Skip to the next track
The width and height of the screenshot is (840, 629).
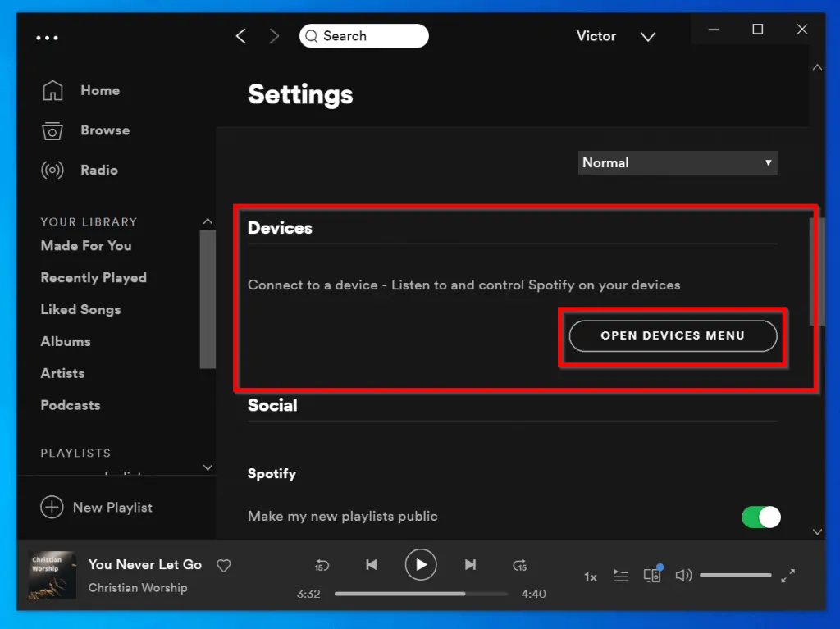coord(470,565)
